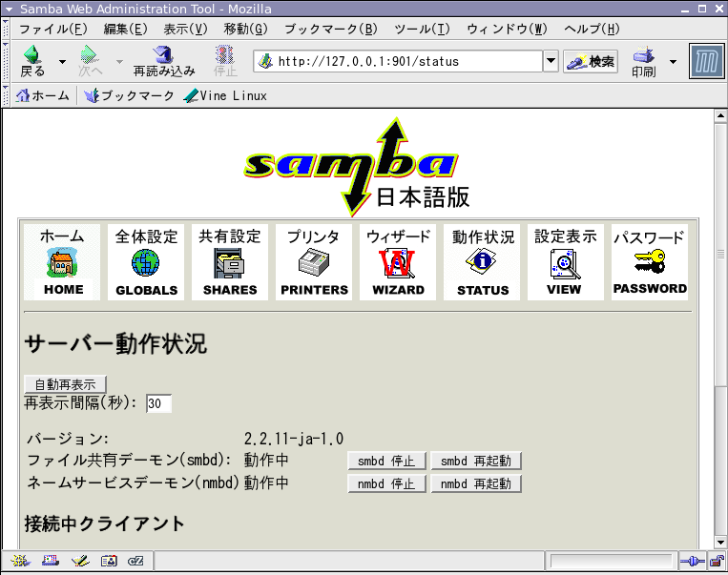
Task: Open the 編集(E) menu
Action: [x=125, y=30]
